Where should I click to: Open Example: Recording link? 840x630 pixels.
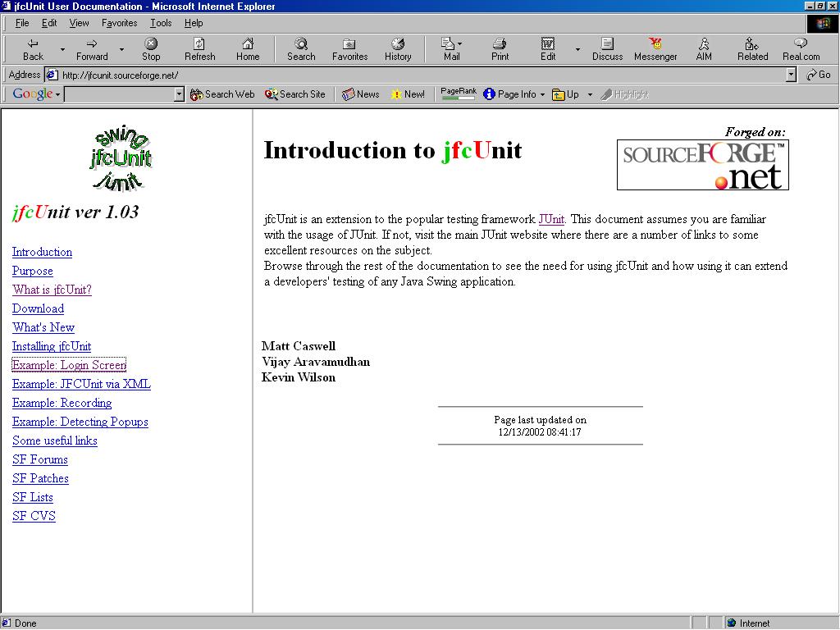(x=62, y=403)
